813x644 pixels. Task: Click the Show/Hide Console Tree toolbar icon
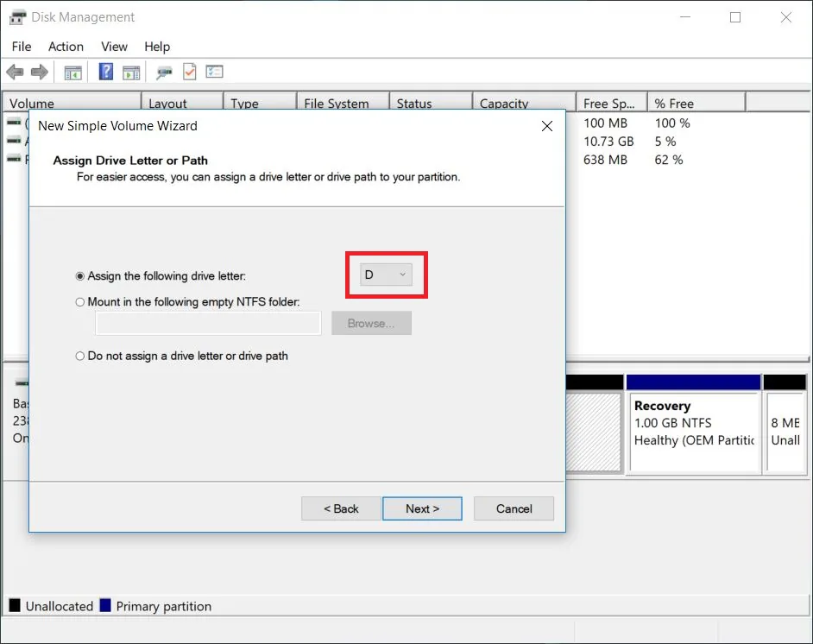73,72
